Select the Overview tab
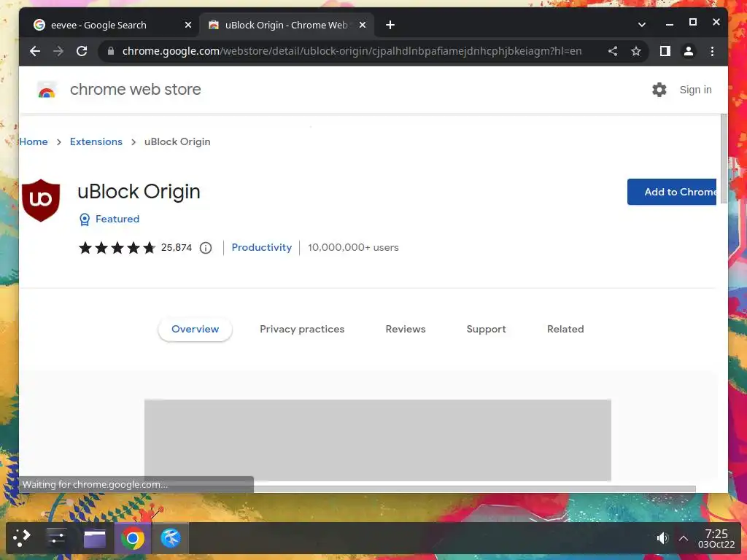Viewport: 747px width, 560px height. (196, 329)
